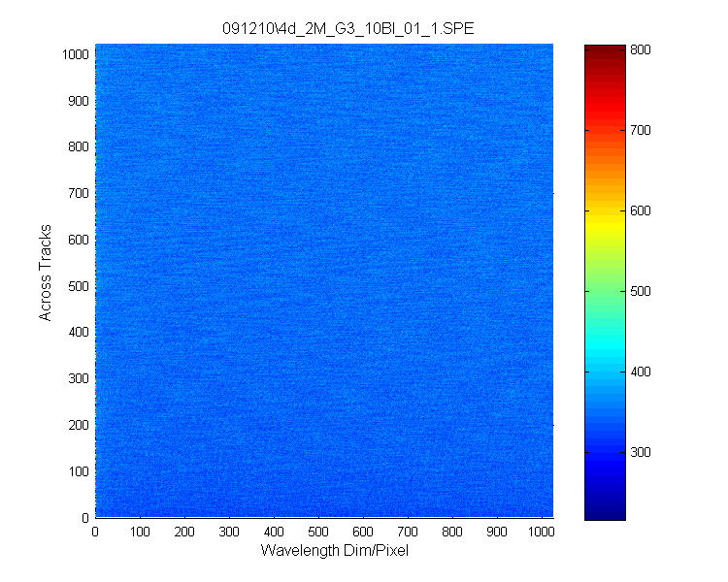Click x-axis tick label 900

point(497,532)
